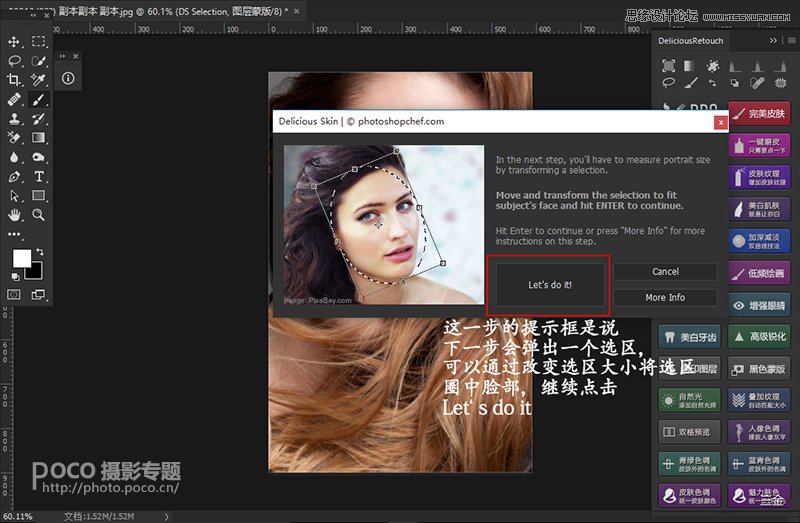Open More Info in Delicious Skin dialog
This screenshot has width=800, height=523.
point(665,297)
